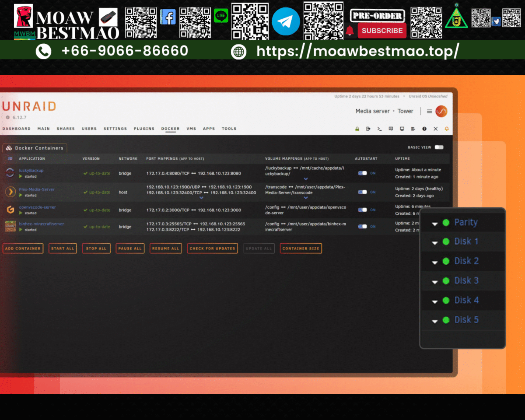The height and width of the screenshot is (420, 525).
Task: Open the terminal icon in the Unraid header
Action: point(380,129)
